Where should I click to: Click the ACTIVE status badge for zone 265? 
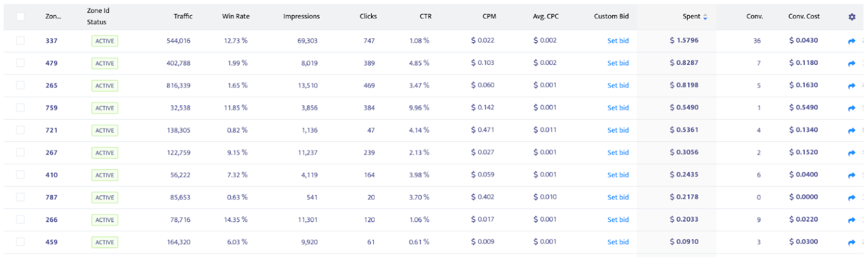tap(104, 86)
